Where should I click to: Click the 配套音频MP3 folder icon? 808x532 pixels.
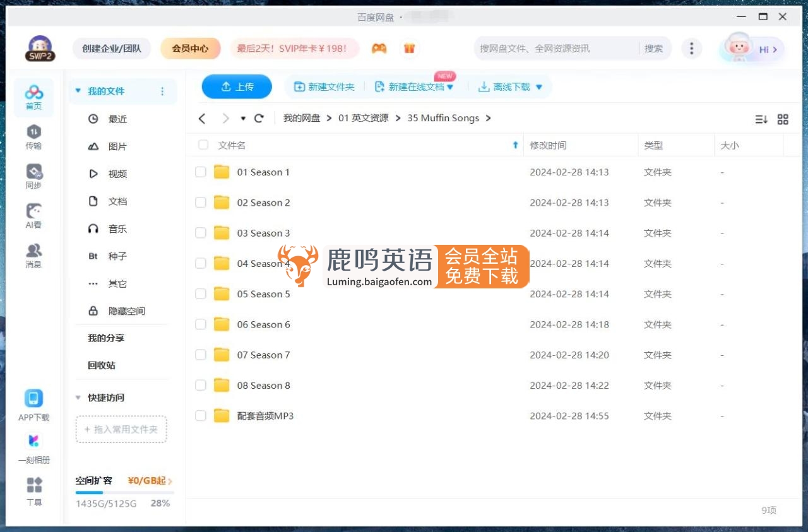[222, 416]
